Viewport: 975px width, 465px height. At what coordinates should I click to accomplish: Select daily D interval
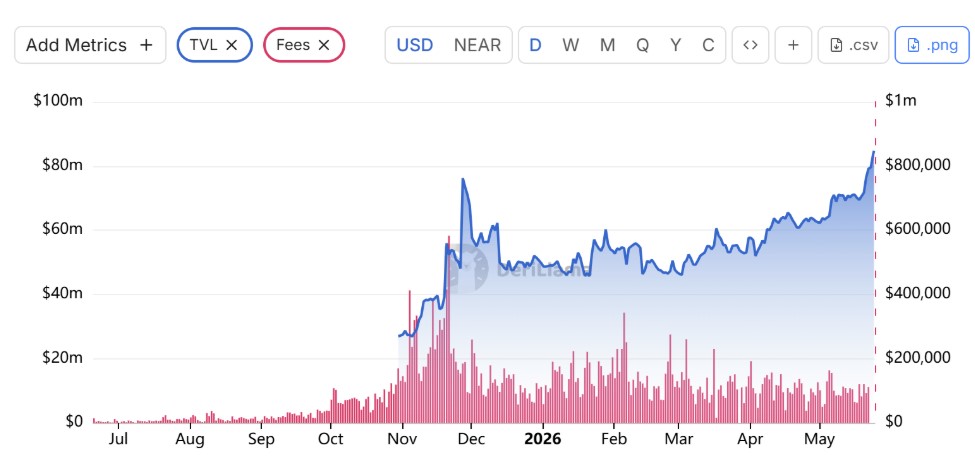[x=535, y=45]
